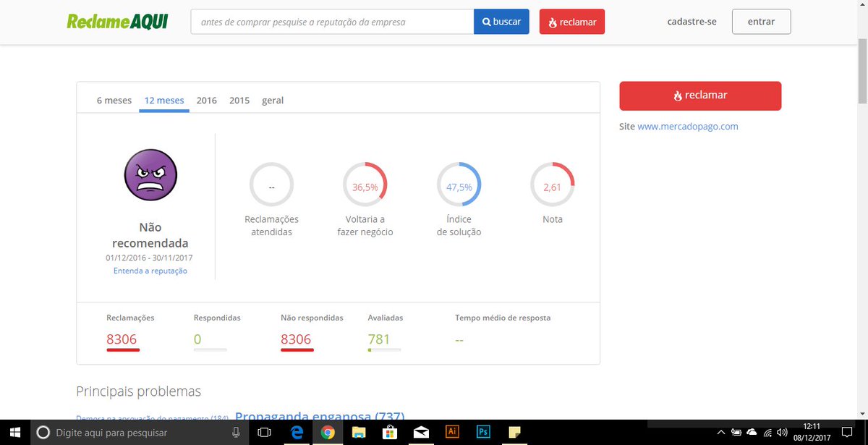Click the Cortana taskbar search box
The width and height of the screenshot is (868, 445).
coord(140,433)
